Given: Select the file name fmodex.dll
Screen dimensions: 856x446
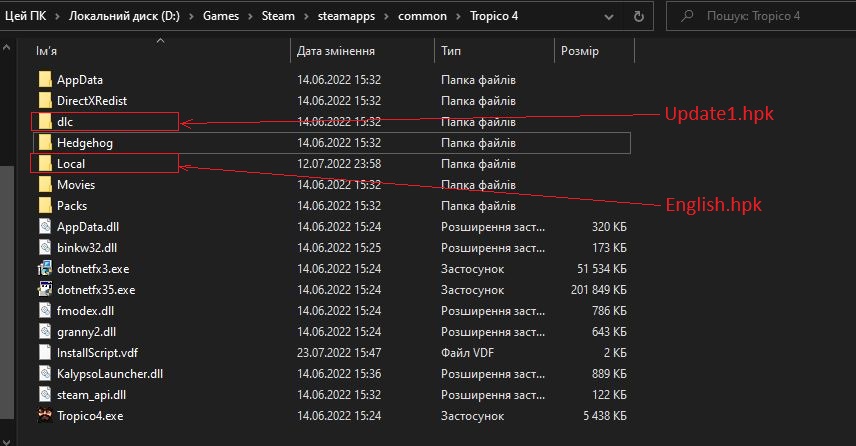Looking at the screenshot, I should click(x=85, y=311).
